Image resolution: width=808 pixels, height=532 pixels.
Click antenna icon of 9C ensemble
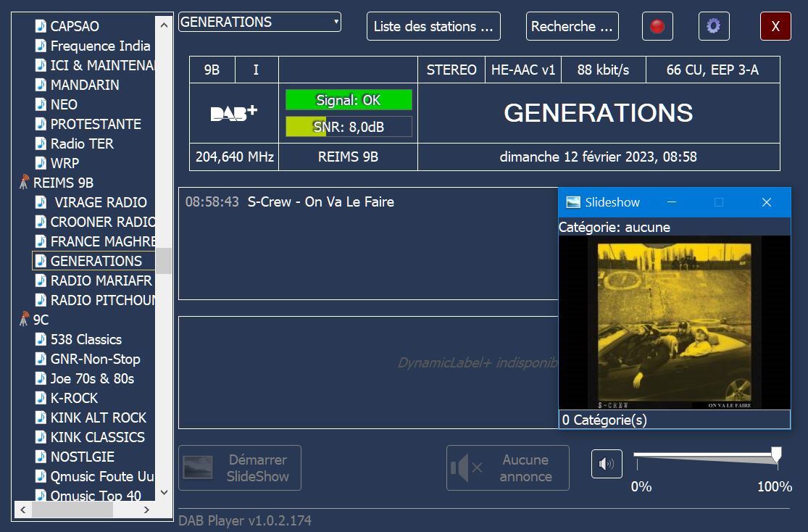24,319
